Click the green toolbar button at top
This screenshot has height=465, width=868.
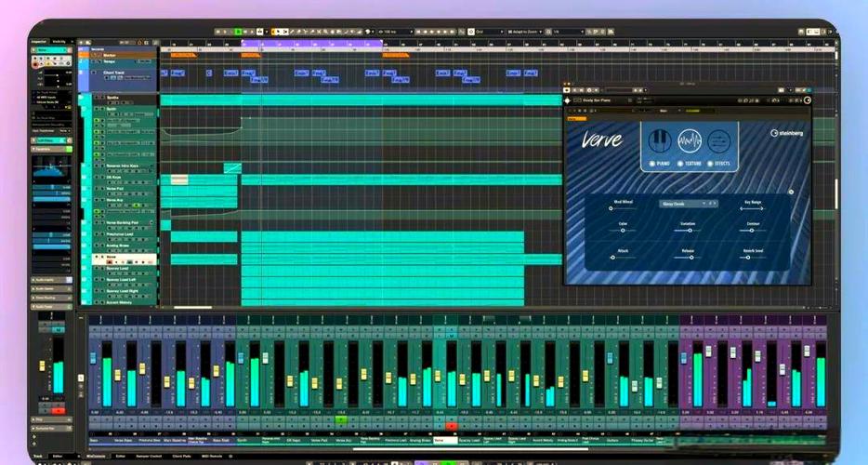click(x=238, y=33)
